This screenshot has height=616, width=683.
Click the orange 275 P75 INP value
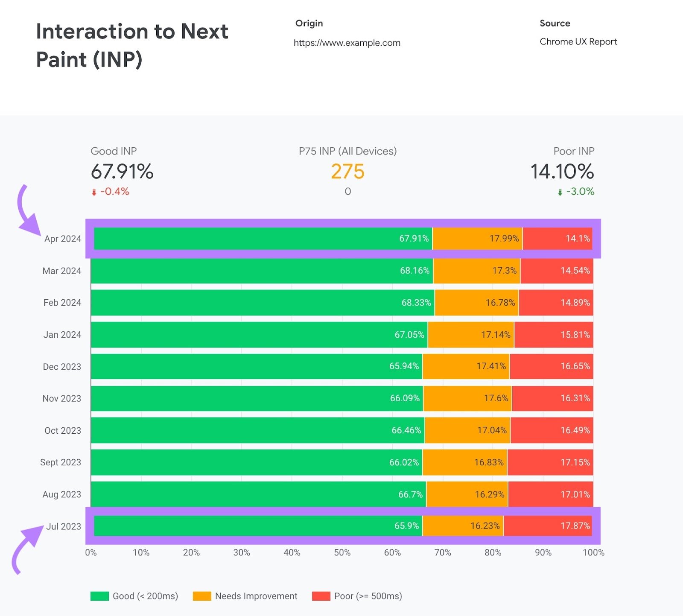347,171
